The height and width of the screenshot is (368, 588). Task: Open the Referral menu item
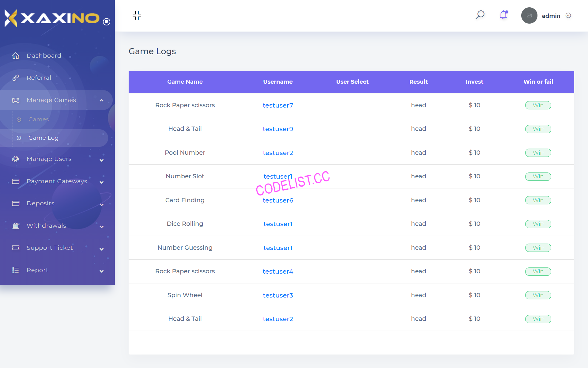[x=39, y=78]
